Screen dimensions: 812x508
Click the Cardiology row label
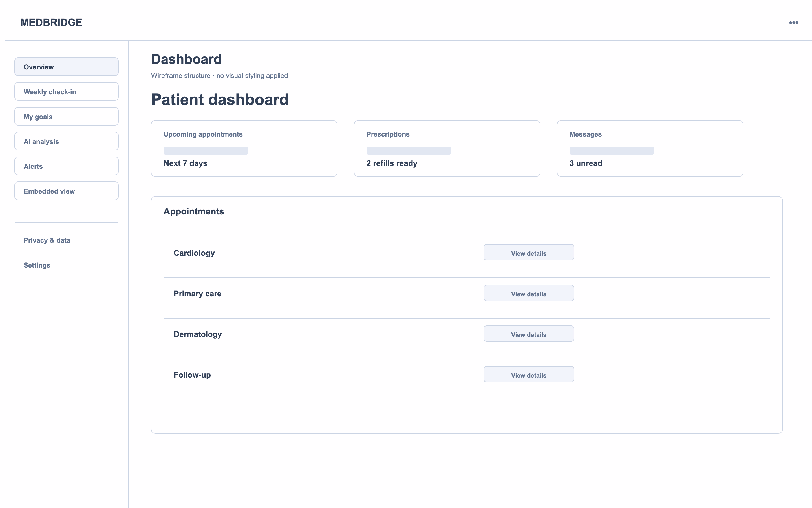194,253
